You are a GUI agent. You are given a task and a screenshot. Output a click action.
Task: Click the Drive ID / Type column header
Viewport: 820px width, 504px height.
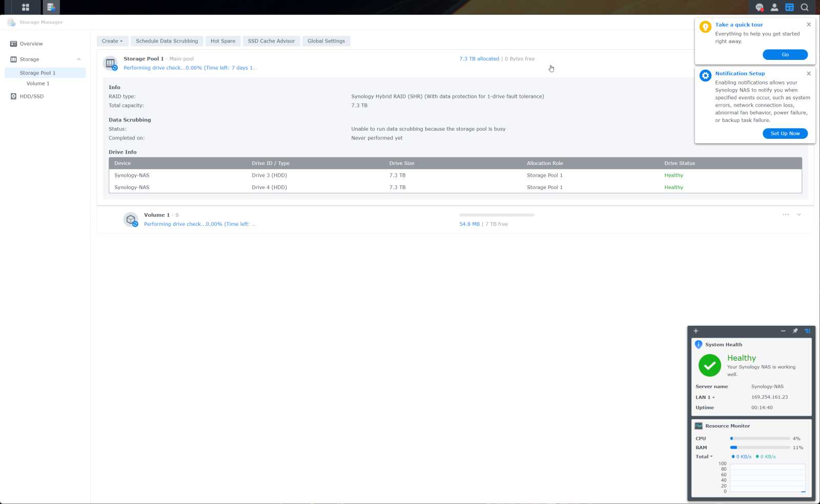(315, 163)
